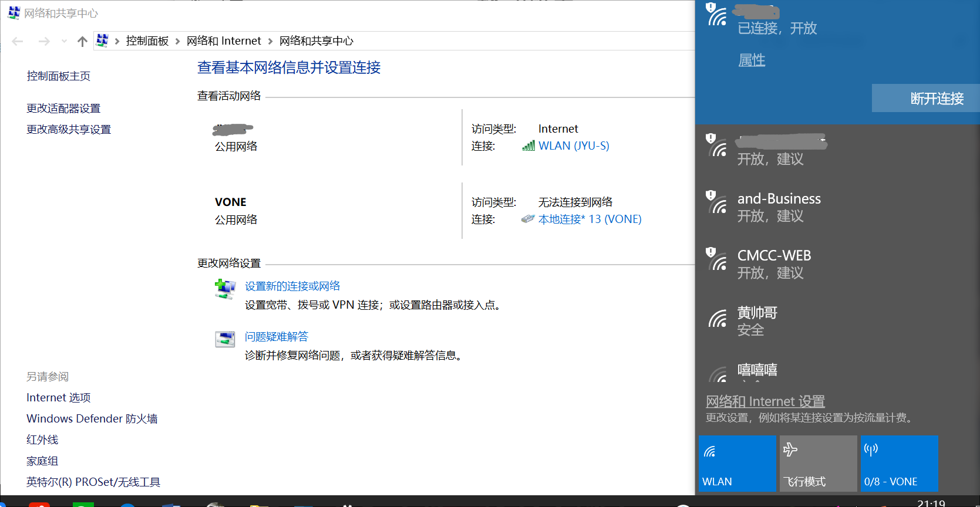Screen dimensions: 980x507
Task: Toggle mobile hotspot 0/8 - VONE tile
Action: (899, 463)
